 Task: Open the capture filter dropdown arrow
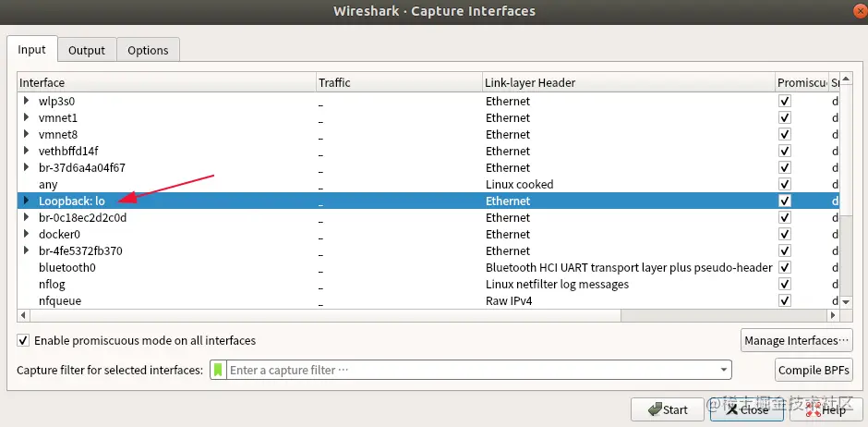(724, 370)
